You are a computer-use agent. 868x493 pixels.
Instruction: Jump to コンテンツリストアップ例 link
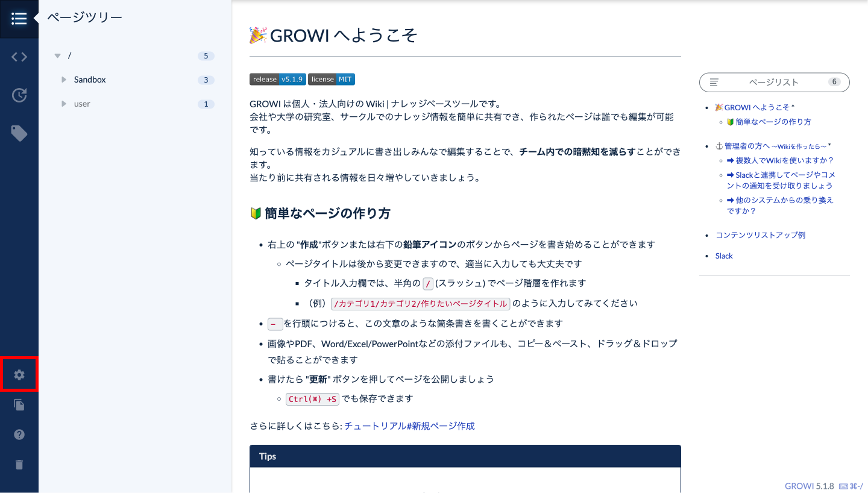tap(760, 235)
